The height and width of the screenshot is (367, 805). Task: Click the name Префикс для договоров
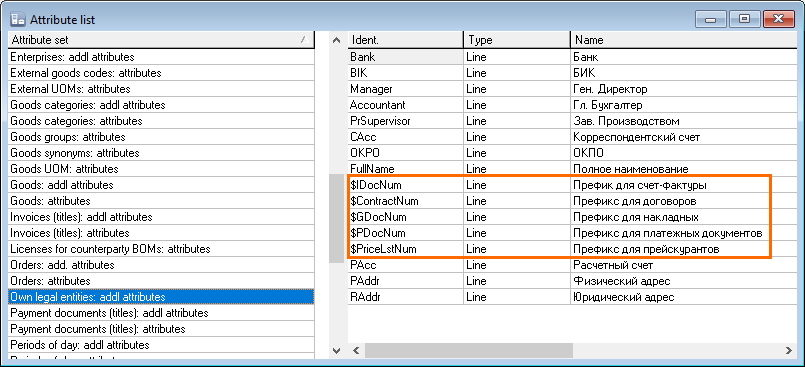[635, 201]
